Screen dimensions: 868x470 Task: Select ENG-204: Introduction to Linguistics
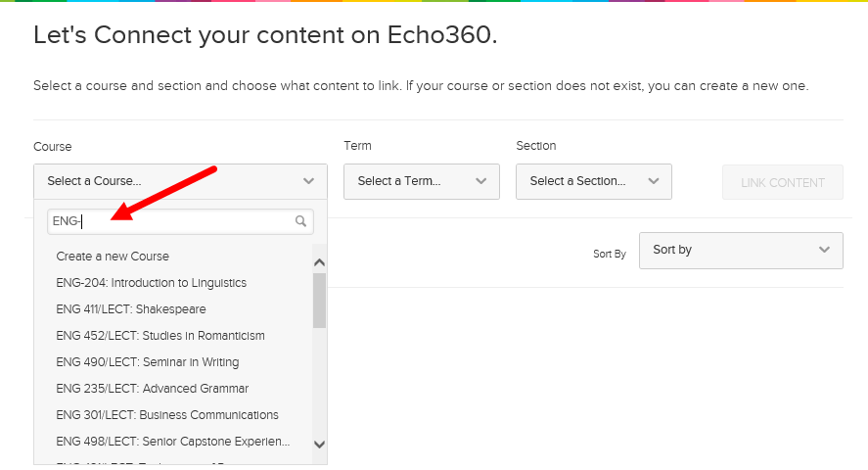point(152,283)
